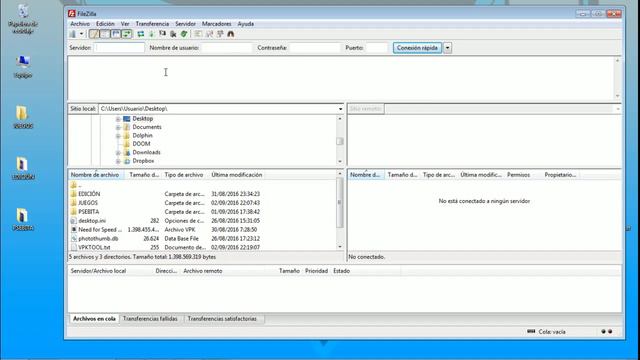The height and width of the screenshot is (360, 640).
Task: Sort local files by Nombre de archivo
Action: (96, 175)
